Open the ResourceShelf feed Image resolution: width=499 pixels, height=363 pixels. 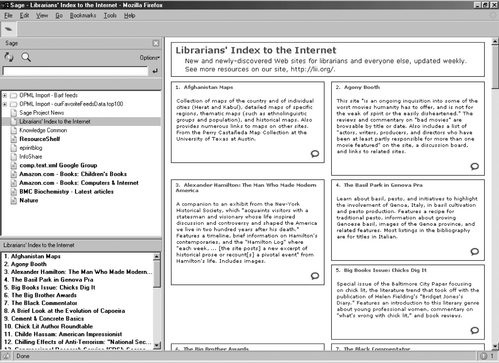(x=40, y=139)
